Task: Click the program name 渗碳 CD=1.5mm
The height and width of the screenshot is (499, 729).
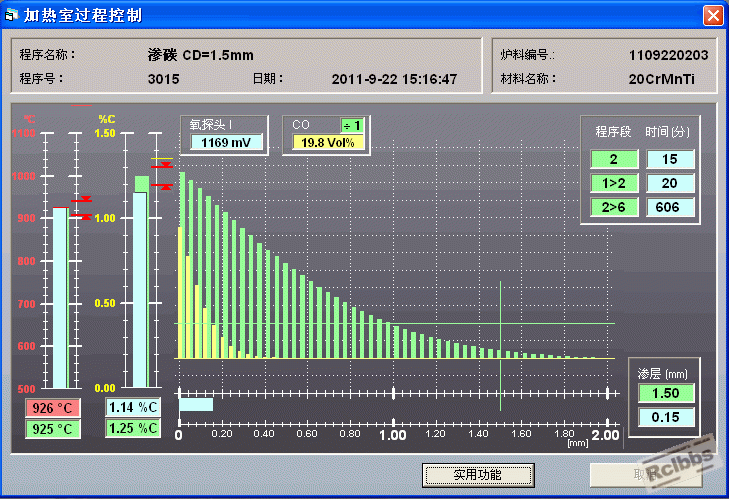Action: pos(201,55)
